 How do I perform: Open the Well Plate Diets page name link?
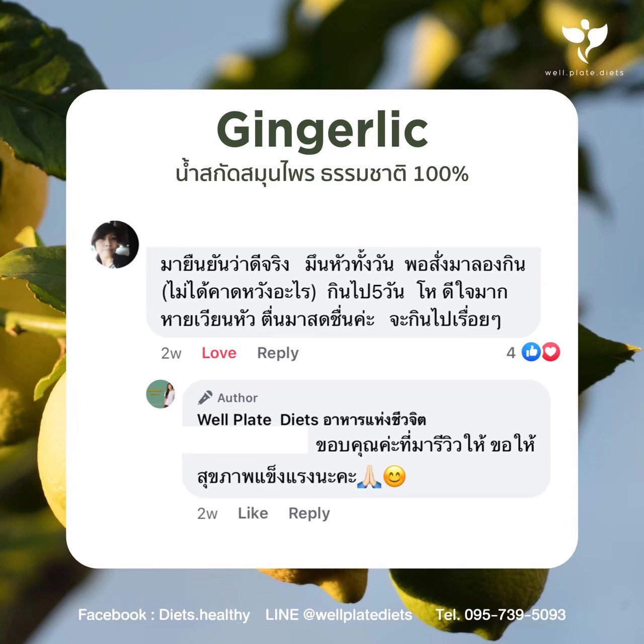pyautogui.click(x=311, y=419)
